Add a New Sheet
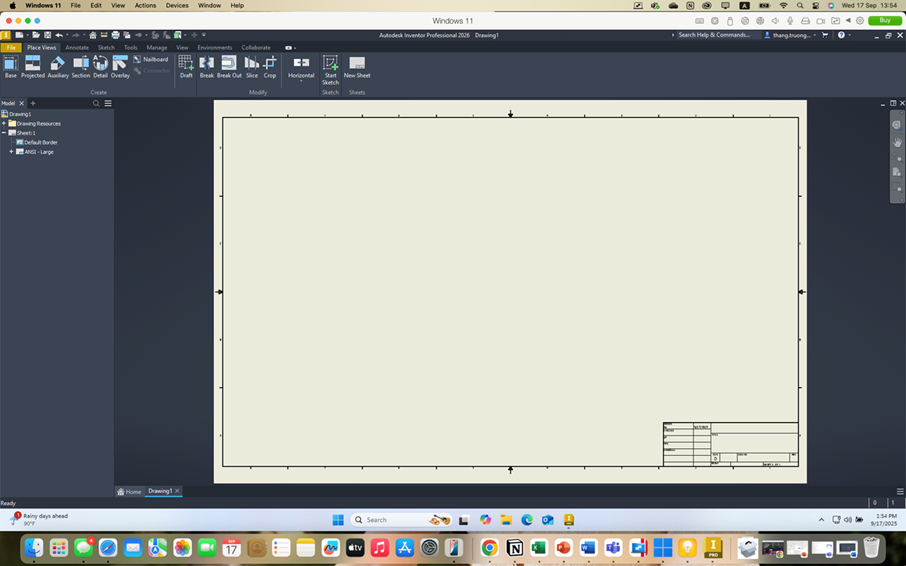The width and height of the screenshot is (906, 566). (x=357, y=66)
